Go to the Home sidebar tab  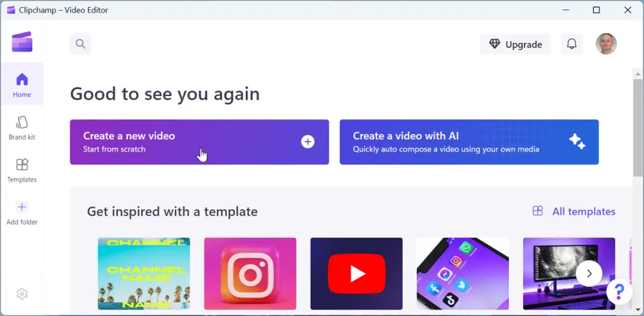(x=21, y=84)
